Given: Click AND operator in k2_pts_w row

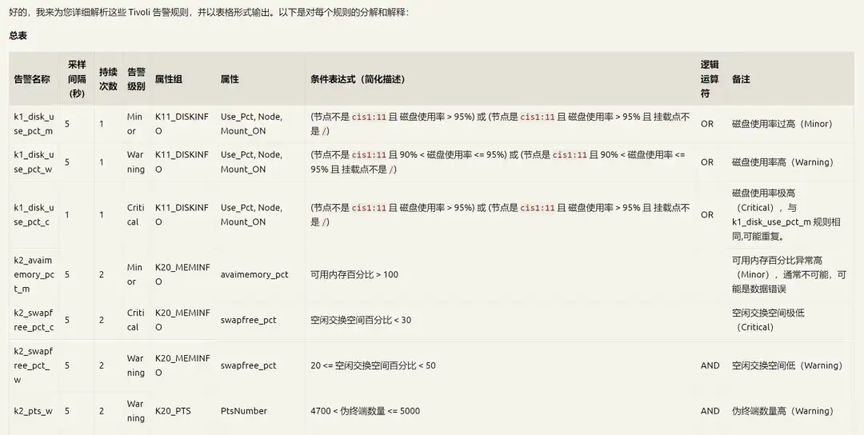Looking at the screenshot, I should point(710,411).
